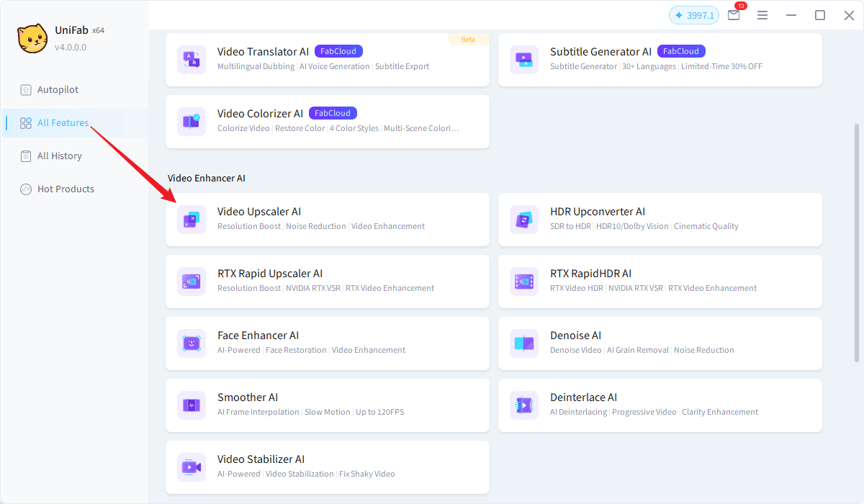The image size is (864, 504).
Task: Click the Video Colorizer AI icon
Action: (192, 122)
